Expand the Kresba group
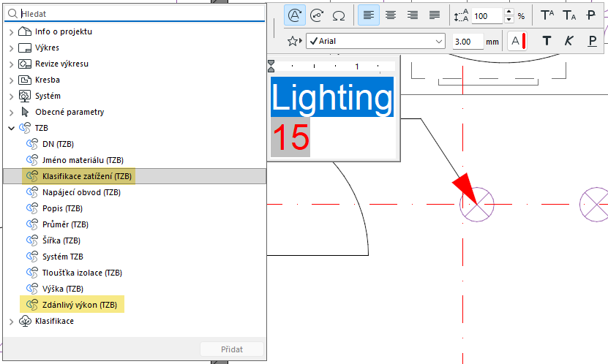 coord(11,80)
